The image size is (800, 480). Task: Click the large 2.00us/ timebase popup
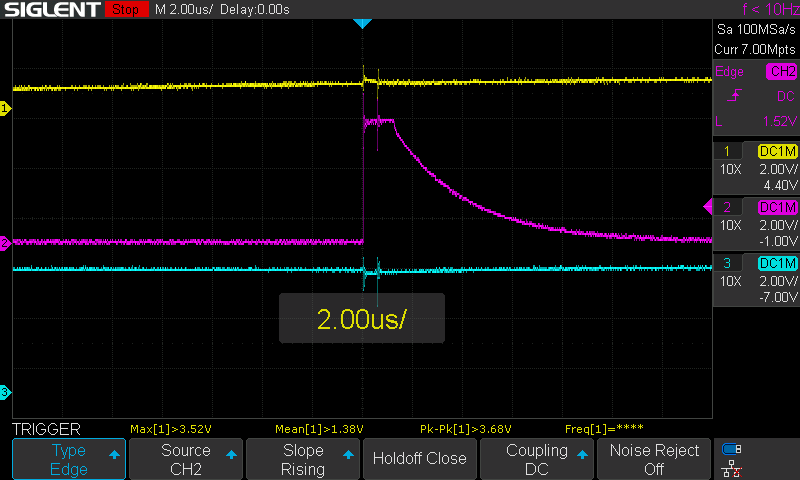pyautogui.click(x=362, y=318)
